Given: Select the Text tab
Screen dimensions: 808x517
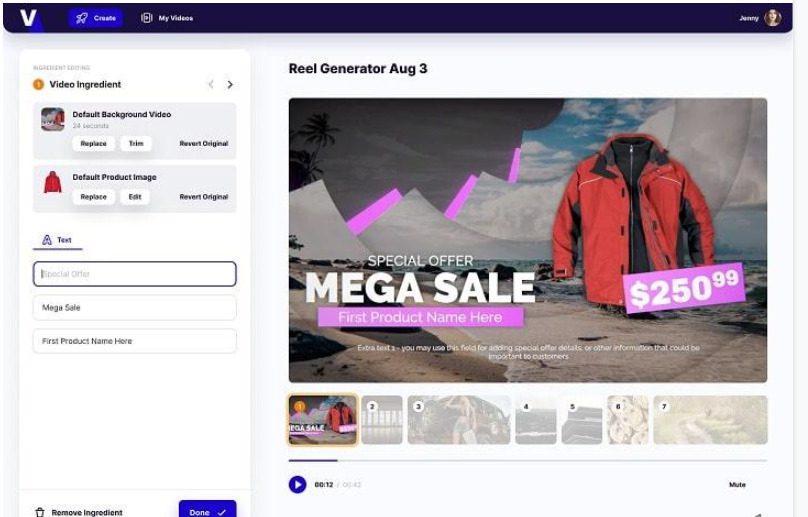Looking at the screenshot, I should [x=57, y=240].
